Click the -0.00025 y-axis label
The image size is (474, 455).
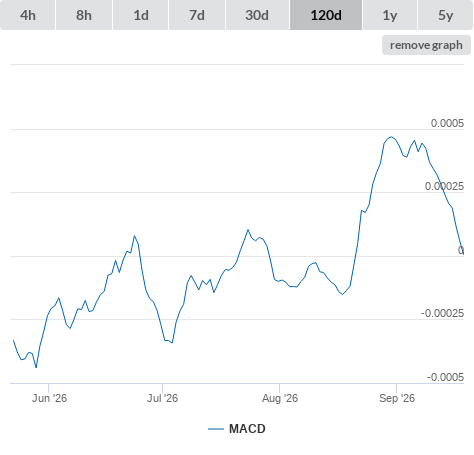click(442, 313)
